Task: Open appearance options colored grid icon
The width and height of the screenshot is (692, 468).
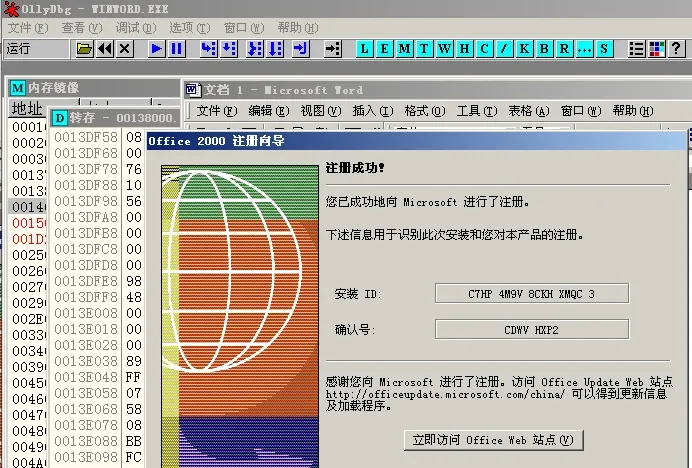Action: click(x=656, y=49)
